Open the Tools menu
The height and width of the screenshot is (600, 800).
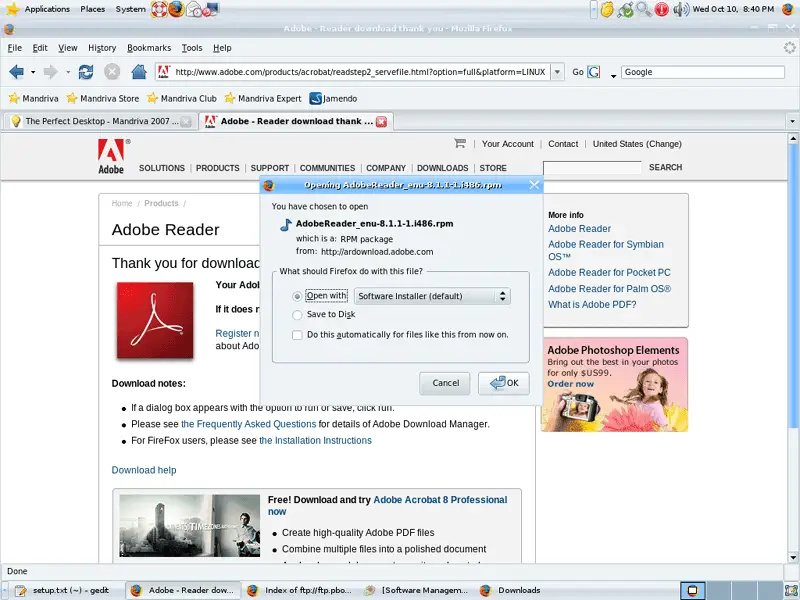coord(192,48)
